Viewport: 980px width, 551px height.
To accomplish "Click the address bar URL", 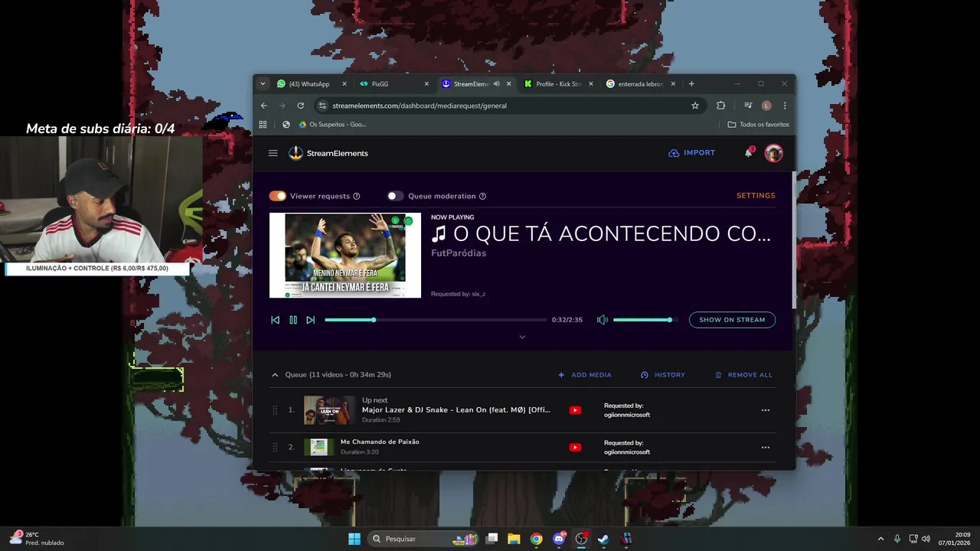I will (420, 106).
